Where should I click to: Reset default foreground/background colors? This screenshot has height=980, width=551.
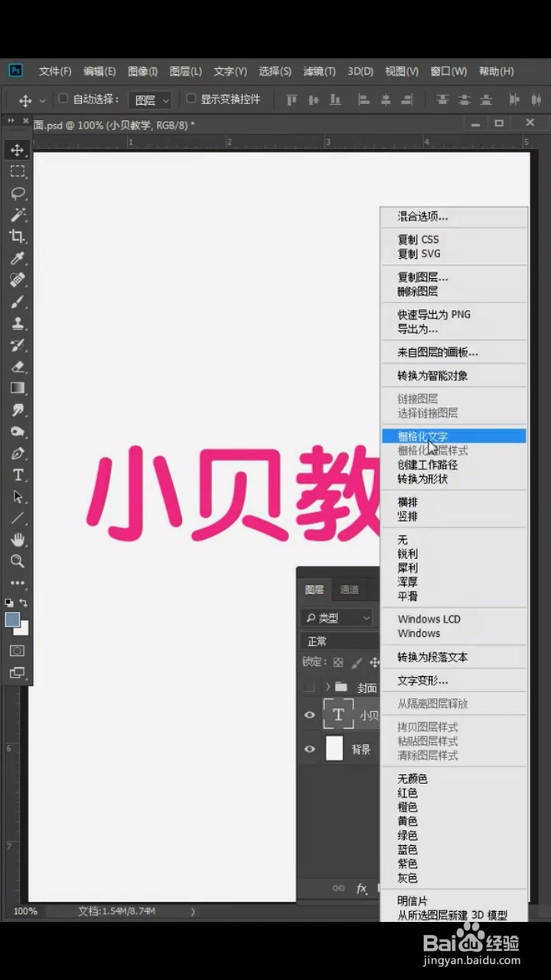coord(9,603)
